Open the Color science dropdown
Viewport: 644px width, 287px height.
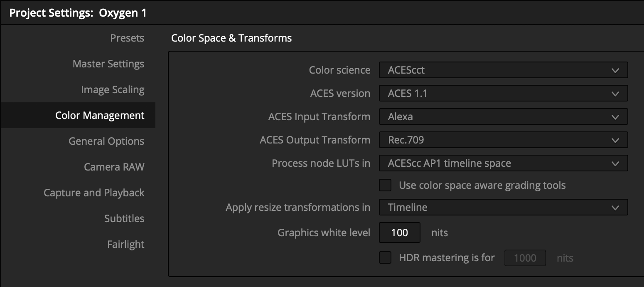pos(503,70)
